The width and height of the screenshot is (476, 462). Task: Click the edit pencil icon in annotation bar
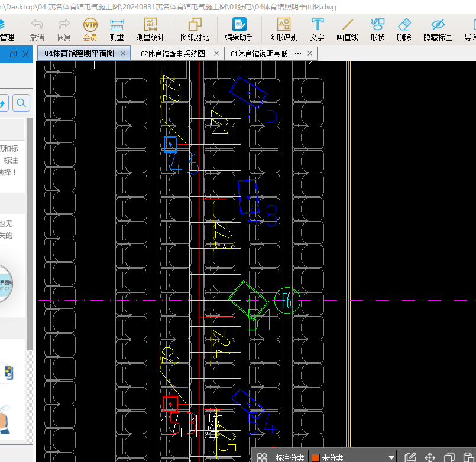[410, 457]
